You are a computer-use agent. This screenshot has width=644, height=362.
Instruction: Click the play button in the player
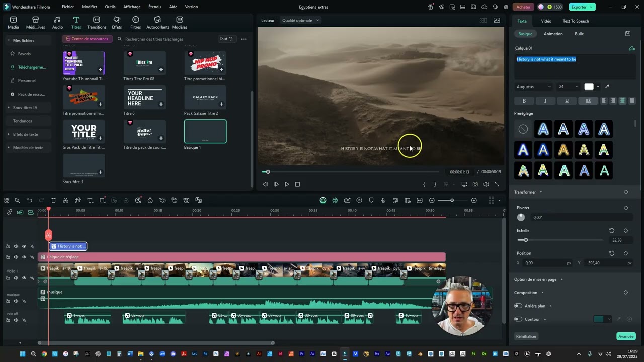click(287, 184)
